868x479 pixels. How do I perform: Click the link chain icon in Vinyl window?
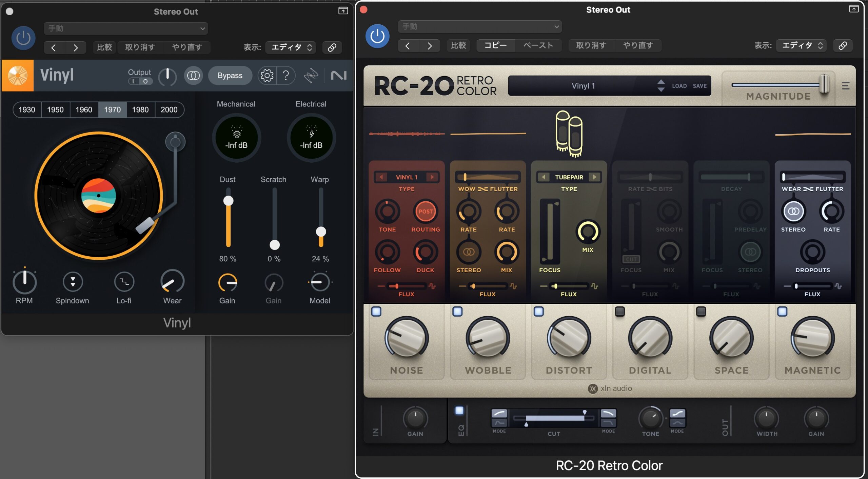point(332,47)
